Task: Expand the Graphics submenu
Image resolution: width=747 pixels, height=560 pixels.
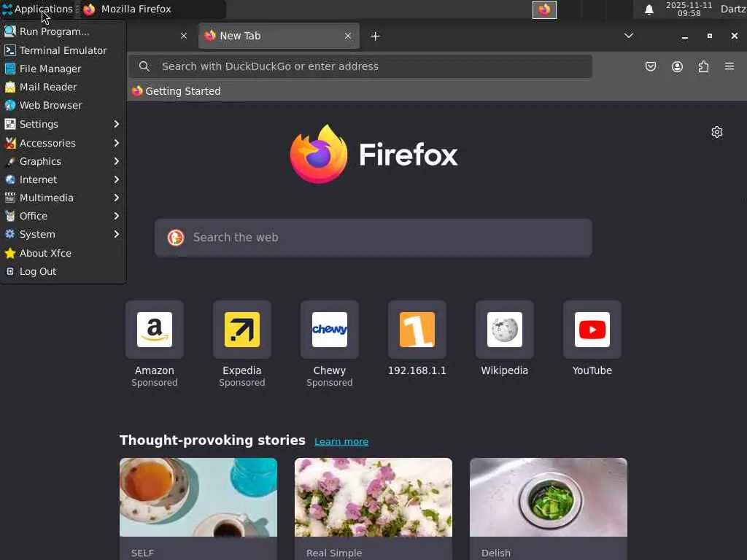Action: 63,161
